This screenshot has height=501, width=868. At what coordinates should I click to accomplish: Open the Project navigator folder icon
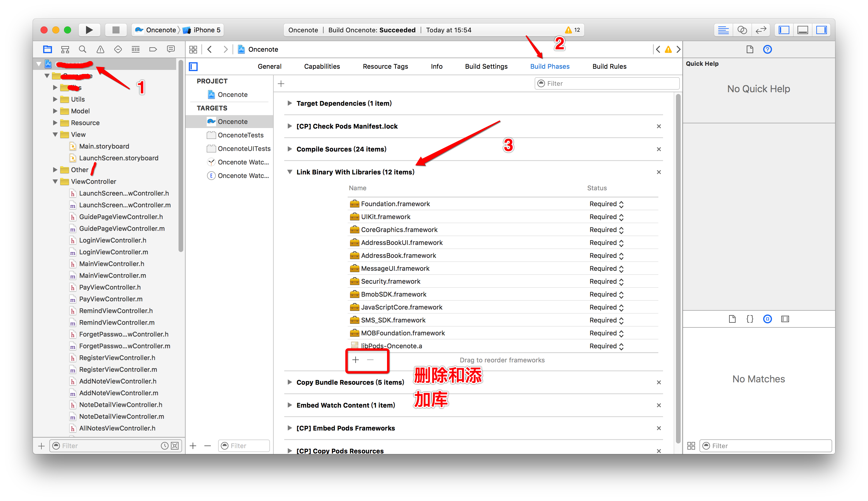(x=48, y=49)
